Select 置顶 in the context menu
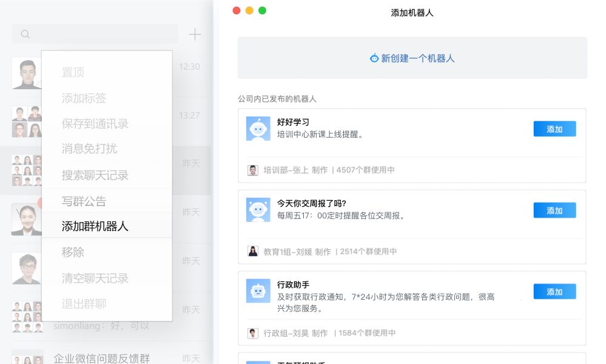 [x=73, y=72]
